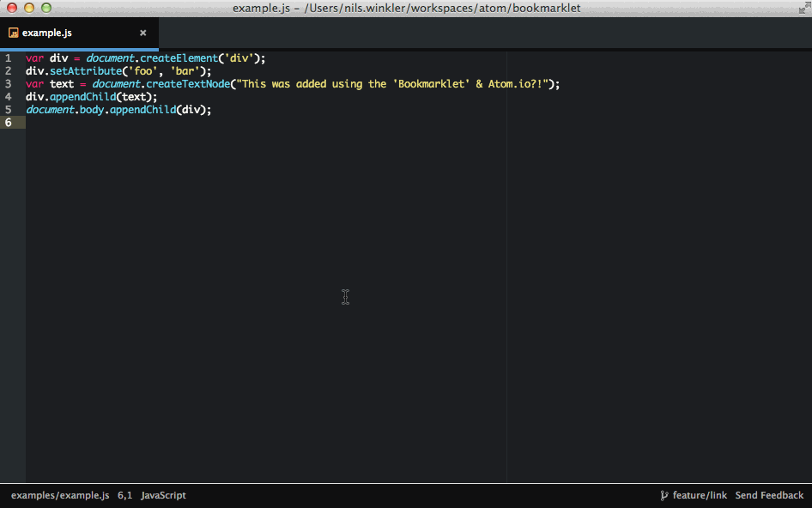Click line number 2 in the gutter
Viewport: 812px width, 508px height.
(9, 71)
